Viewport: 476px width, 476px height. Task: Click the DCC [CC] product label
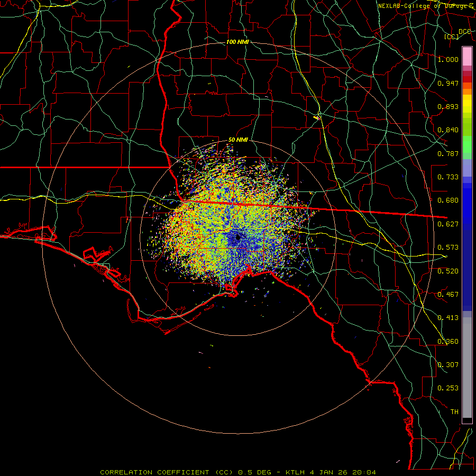(x=457, y=34)
